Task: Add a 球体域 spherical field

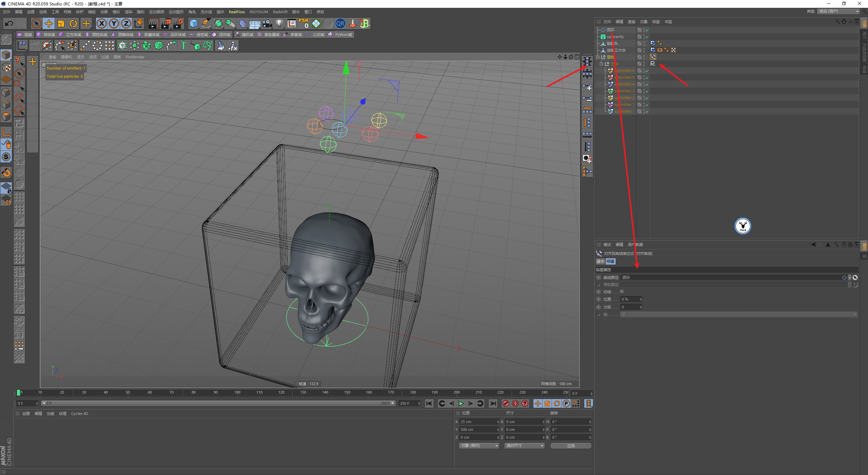Action: 46,35
